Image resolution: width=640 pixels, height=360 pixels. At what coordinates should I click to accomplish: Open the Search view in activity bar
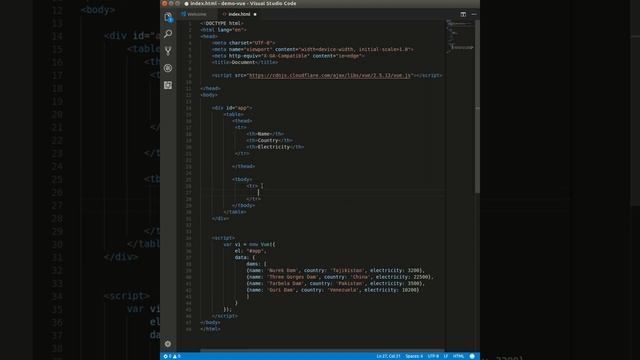(x=168, y=33)
